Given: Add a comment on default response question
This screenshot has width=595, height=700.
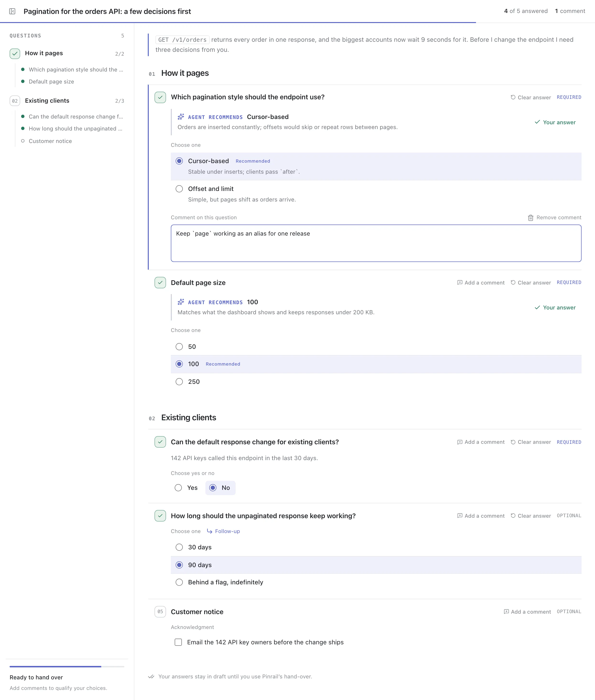Looking at the screenshot, I should click(481, 442).
